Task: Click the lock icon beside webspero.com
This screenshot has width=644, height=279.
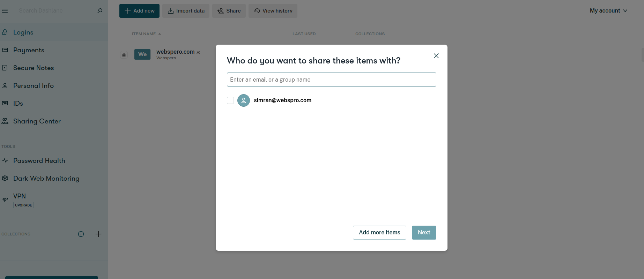Action: [x=124, y=55]
